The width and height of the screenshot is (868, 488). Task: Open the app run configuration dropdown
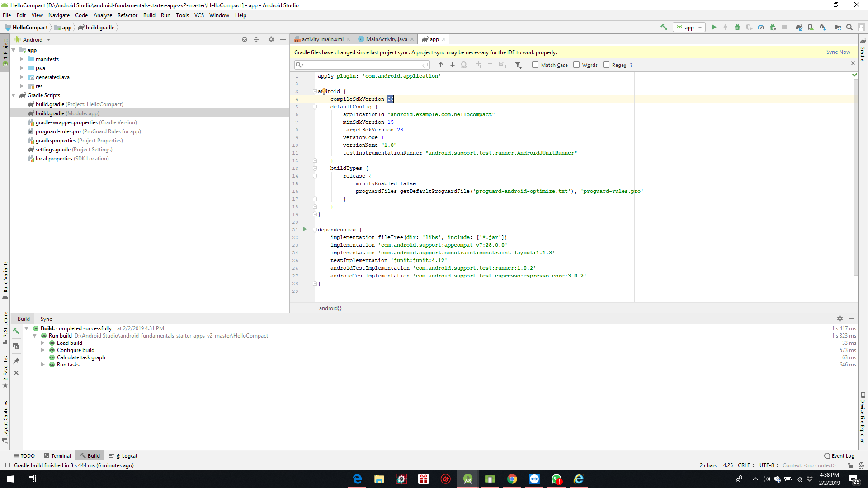point(689,27)
